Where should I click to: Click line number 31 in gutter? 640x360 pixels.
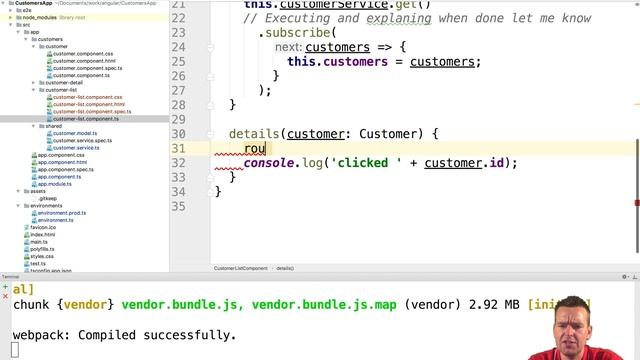click(178, 148)
